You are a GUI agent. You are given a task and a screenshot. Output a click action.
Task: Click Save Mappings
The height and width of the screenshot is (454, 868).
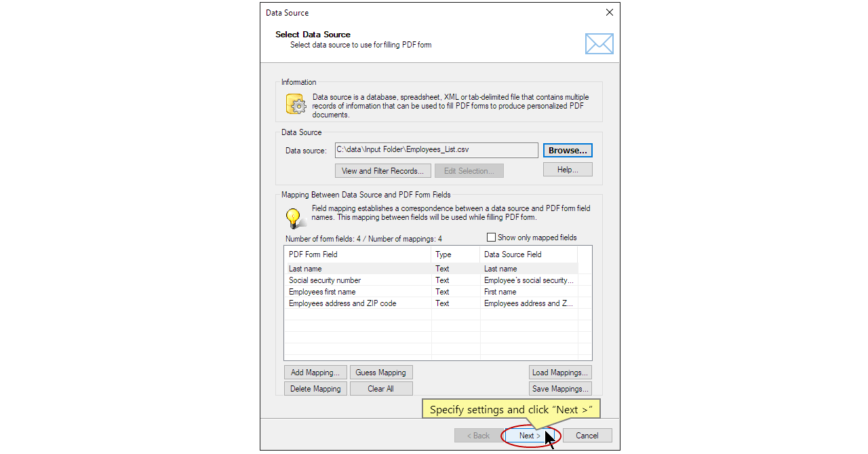[x=560, y=388]
